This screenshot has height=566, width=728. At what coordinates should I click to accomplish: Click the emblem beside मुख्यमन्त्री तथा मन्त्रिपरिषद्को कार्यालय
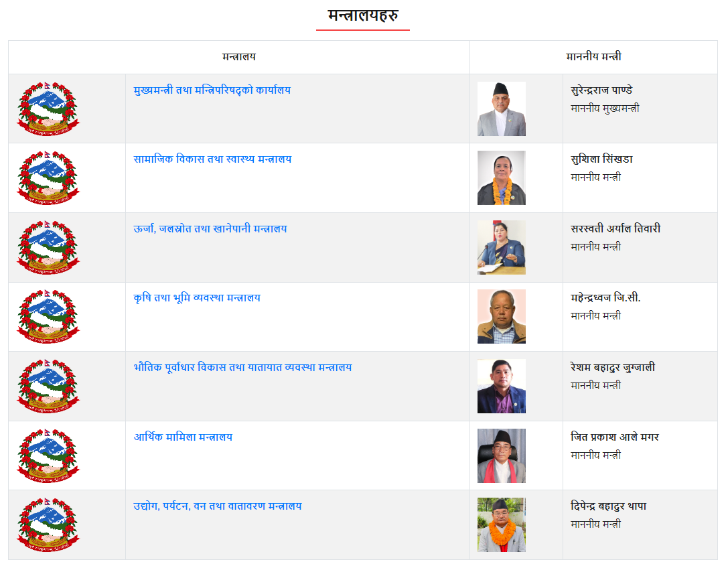tap(48, 109)
